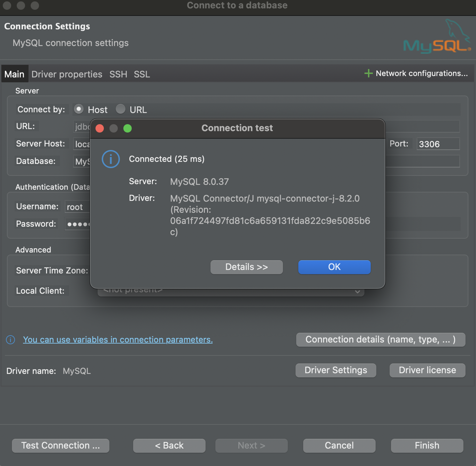The width and height of the screenshot is (476, 466).
Task: Click the green zoom button of Connection test
Action: point(128,128)
